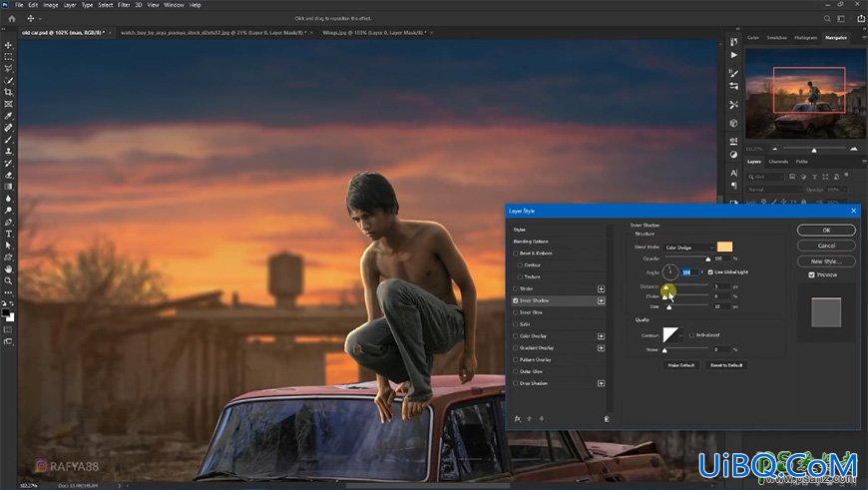The image size is (868, 490).
Task: Click the Opacity slider in Layer Style
Action: pos(686,258)
